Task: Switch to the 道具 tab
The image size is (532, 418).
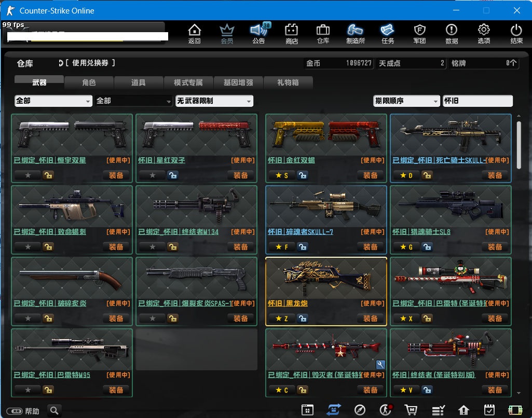Action: pyautogui.click(x=139, y=82)
